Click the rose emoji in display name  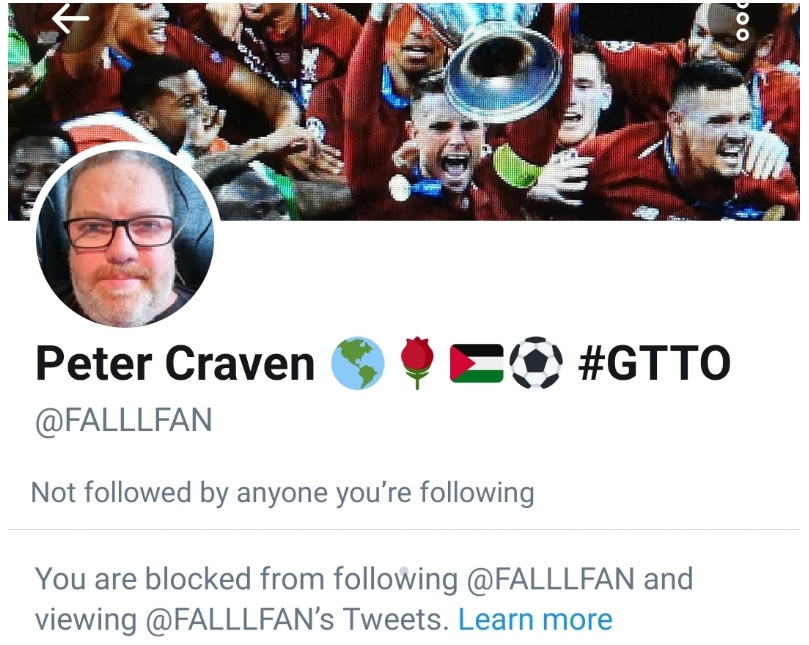417,363
